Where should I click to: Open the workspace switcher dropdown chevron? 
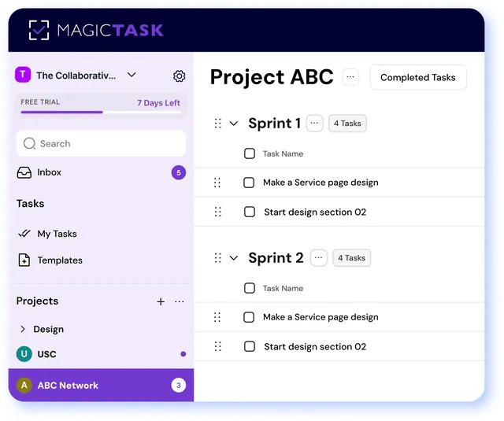point(132,75)
